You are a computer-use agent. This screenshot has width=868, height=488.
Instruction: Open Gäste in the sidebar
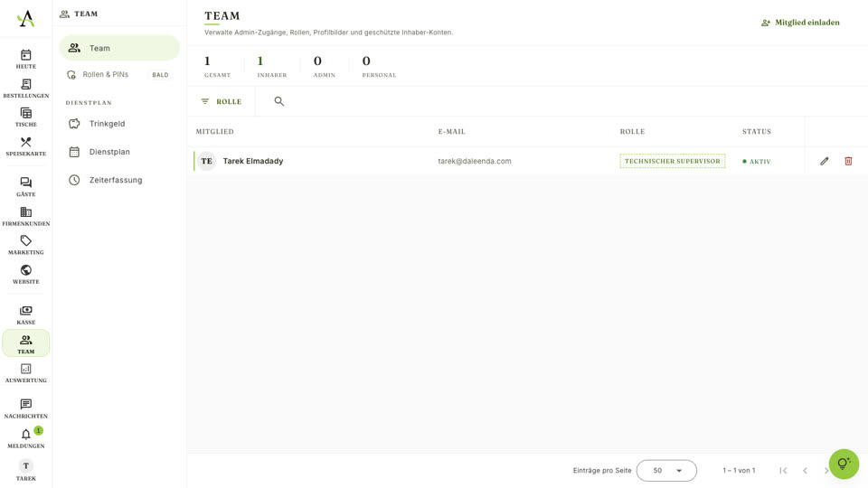[x=26, y=187]
